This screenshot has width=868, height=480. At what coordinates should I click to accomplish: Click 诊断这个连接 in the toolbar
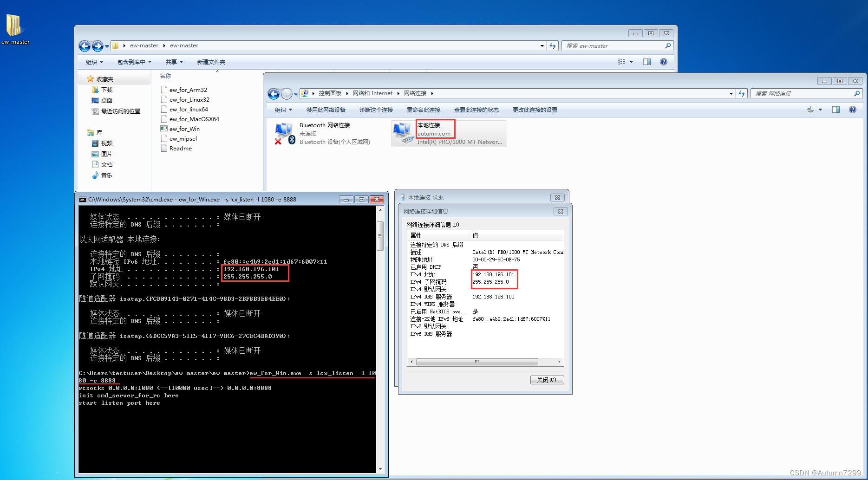[376, 110]
